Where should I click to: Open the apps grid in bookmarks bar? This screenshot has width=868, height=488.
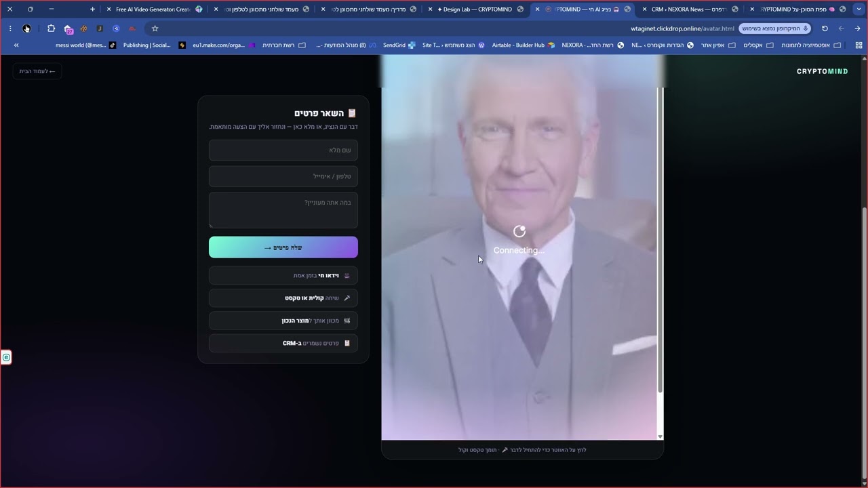(859, 45)
